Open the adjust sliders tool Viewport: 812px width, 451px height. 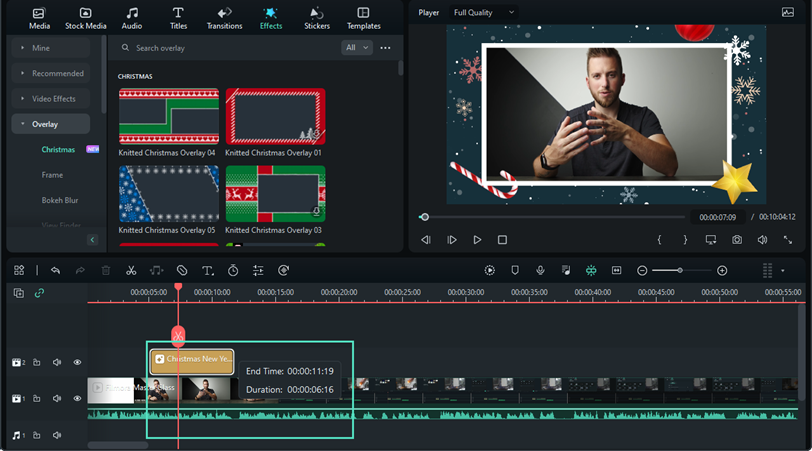point(258,270)
